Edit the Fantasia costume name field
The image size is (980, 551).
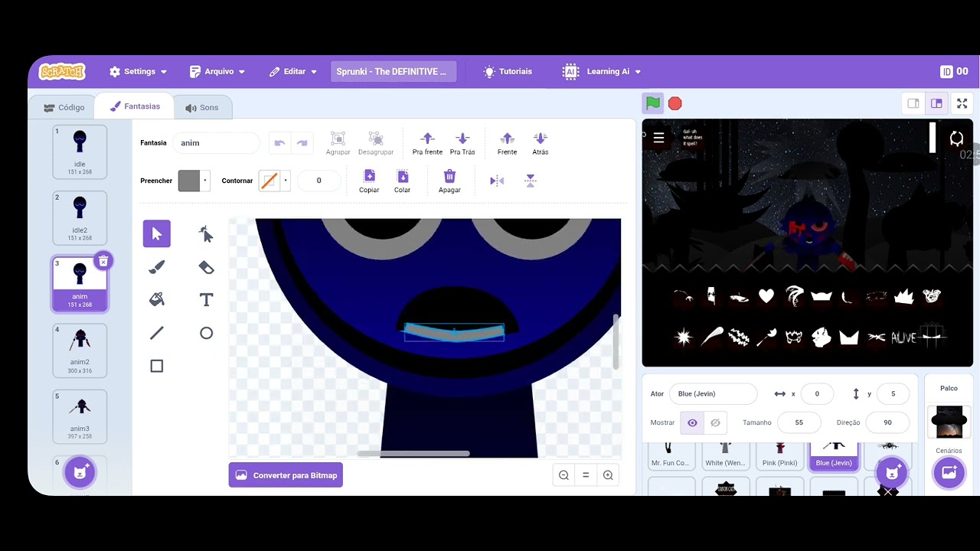pos(217,143)
